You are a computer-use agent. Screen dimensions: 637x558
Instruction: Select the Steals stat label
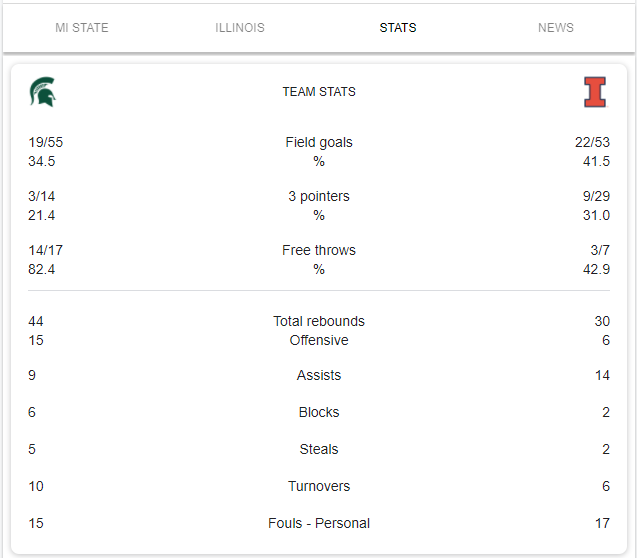tap(319, 449)
